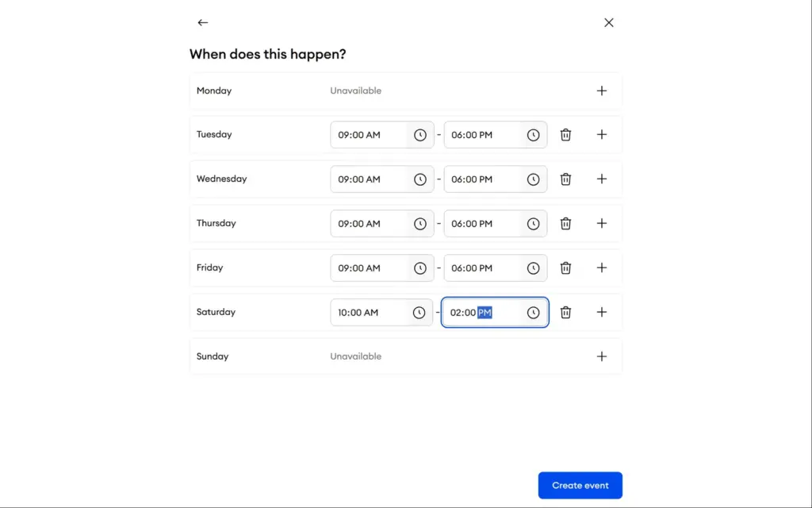Click the Sunday day label
The image size is (812, 508).
coord(213,356)
